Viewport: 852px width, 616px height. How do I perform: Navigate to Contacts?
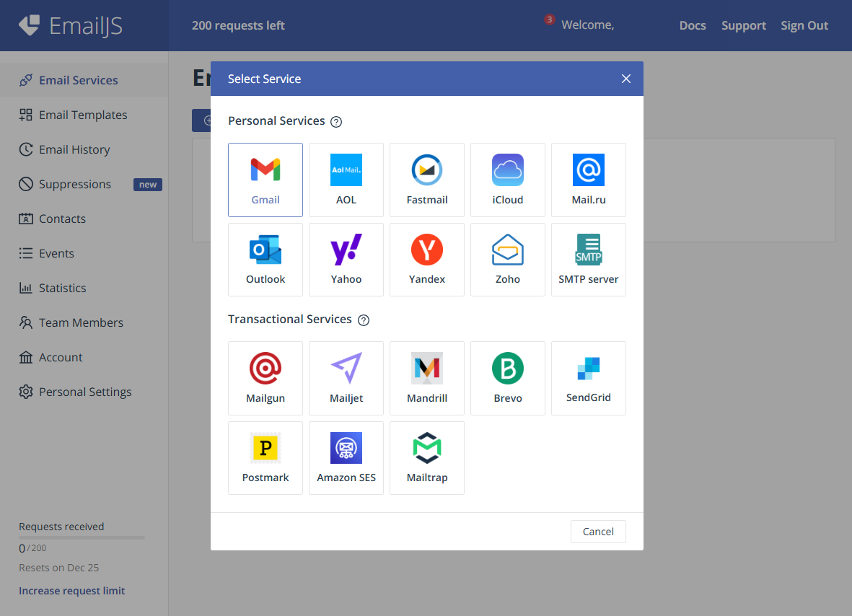pyautogui.click(x=84, y=219)
